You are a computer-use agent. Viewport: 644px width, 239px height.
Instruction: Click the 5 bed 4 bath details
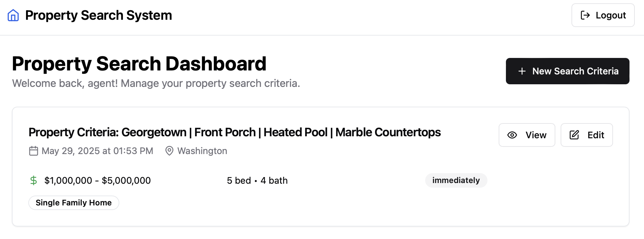pyautogui.click(x=257, y=180)
